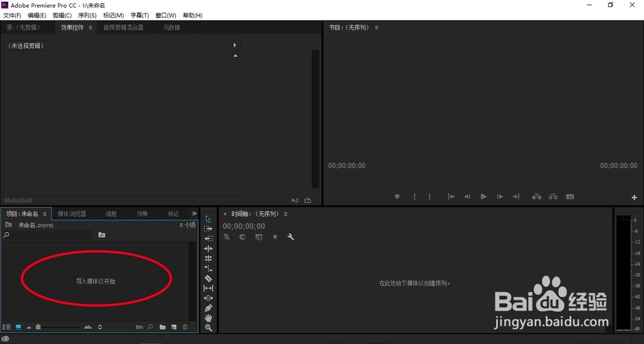Click the Extract button
This screenshot has height=344, width=644.
(x=553, y=197)
